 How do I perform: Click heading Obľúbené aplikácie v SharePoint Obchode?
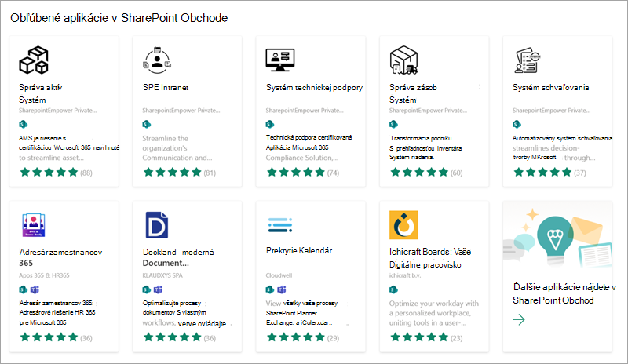coord(119,18)
